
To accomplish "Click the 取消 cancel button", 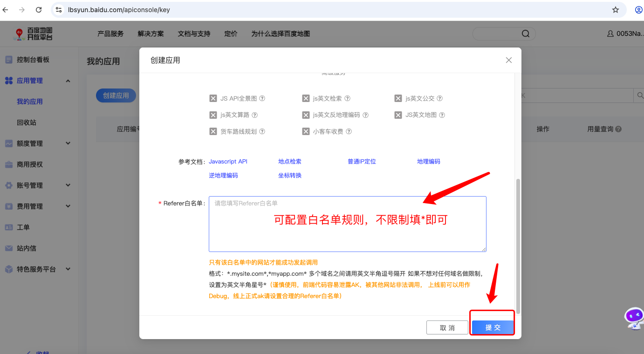I will click(x=447, y=327).
